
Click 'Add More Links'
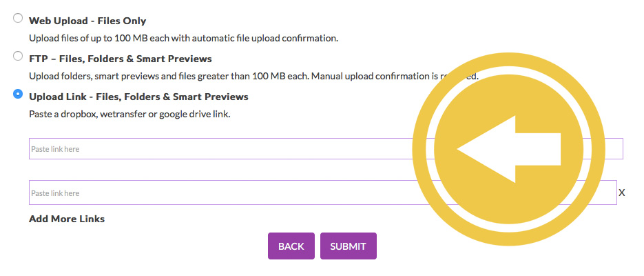point(67,219)
